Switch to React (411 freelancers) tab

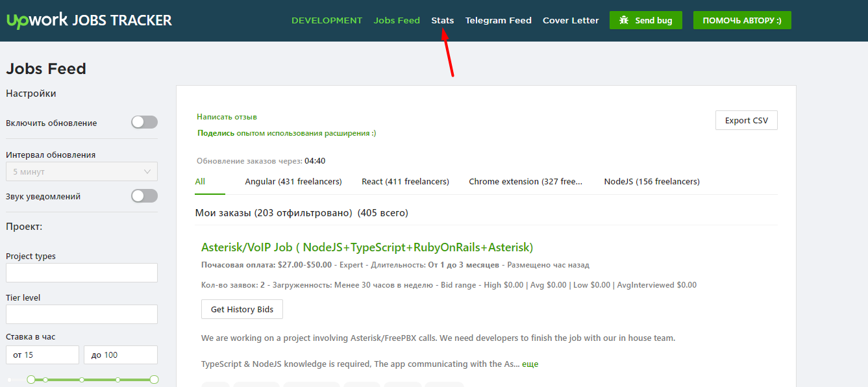point(405,182)
